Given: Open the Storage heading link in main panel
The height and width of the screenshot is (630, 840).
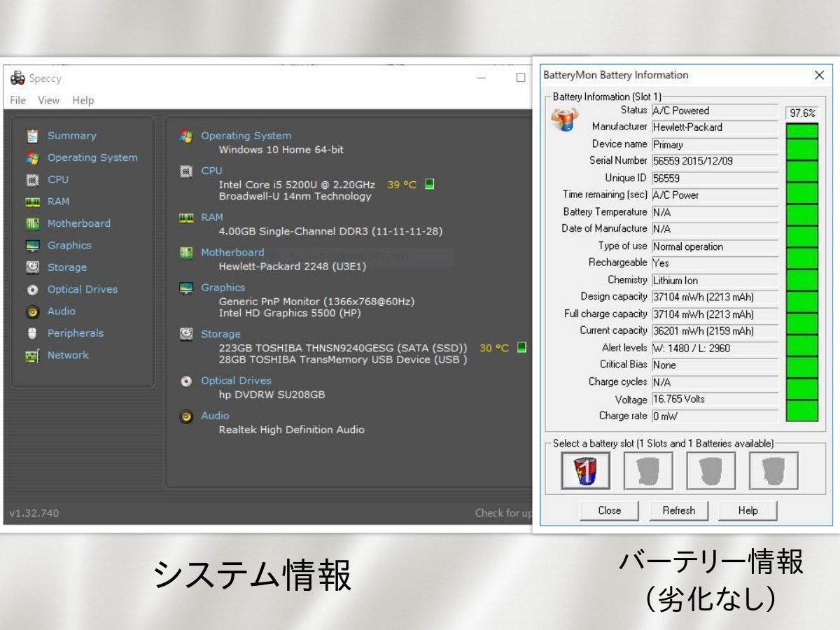Looking at the screenshot, I should point(220,334).
